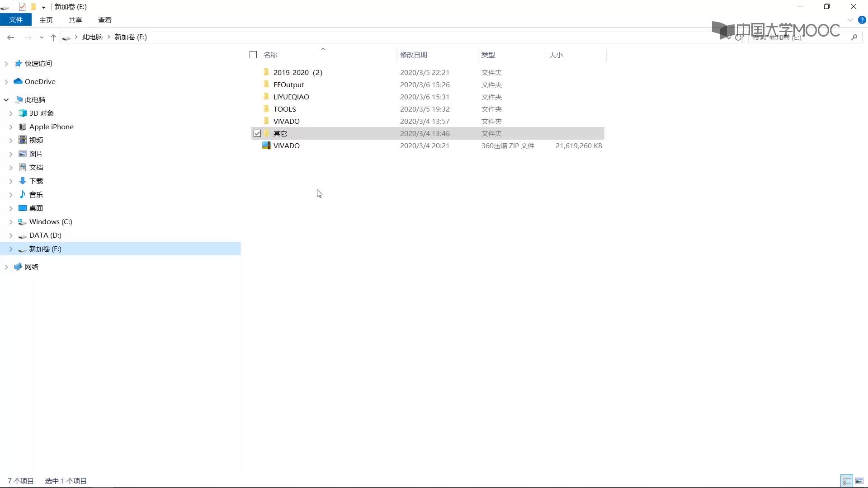Click the 360压缩 ZIP 文件 type cell
Image resolution: width=868 pixels, height=488 pixels.
pyautogui.click(x=508, y=145)
